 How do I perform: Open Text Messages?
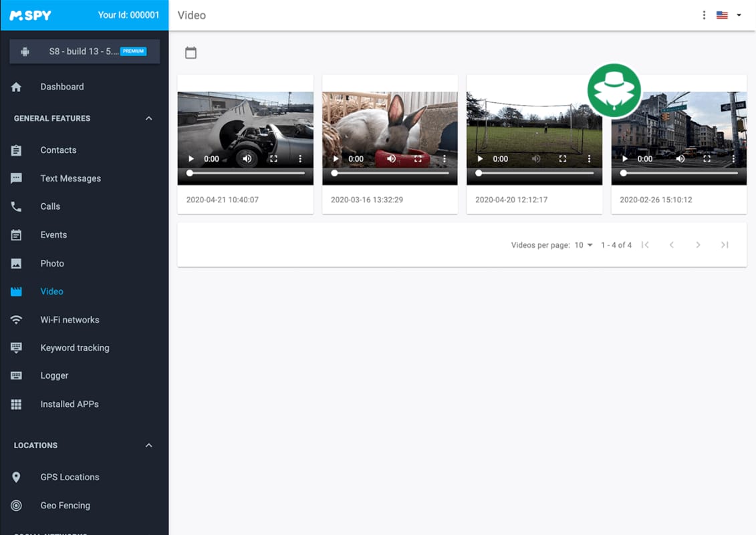coord(70,178)
